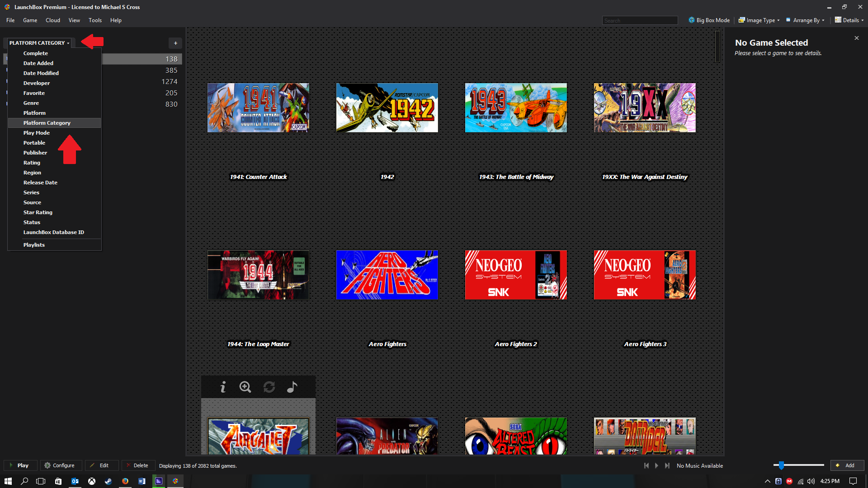Open the Game menu
Viewport: 868px width, 488px height.
point(30,20)
